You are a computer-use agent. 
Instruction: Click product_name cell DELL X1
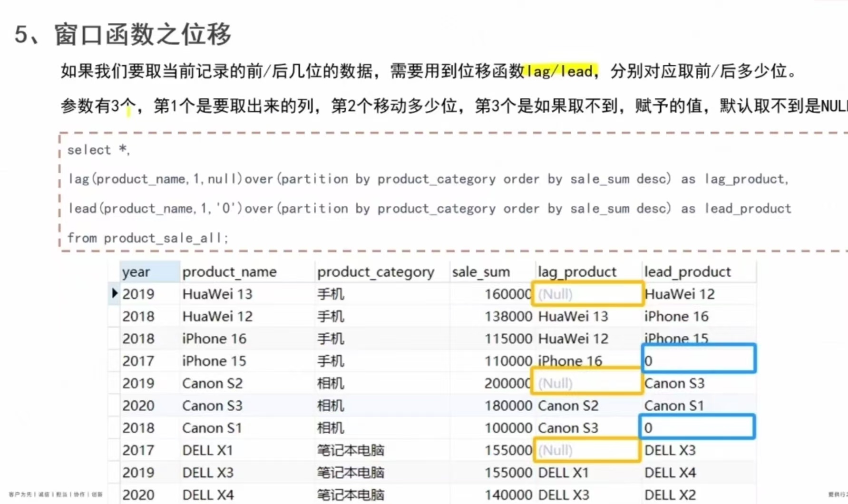tap(208, 450)
